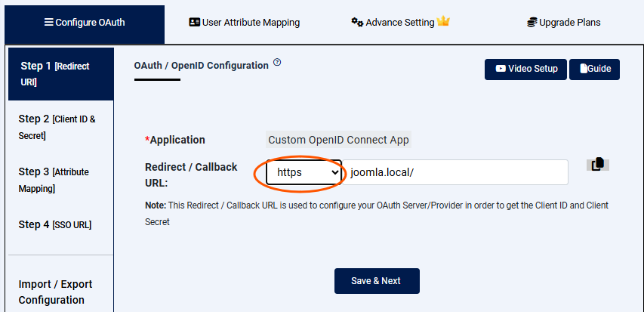Jump to Step 4 SSO URL
The width and height of the screenshot is (644, 312).
(59, 224)
